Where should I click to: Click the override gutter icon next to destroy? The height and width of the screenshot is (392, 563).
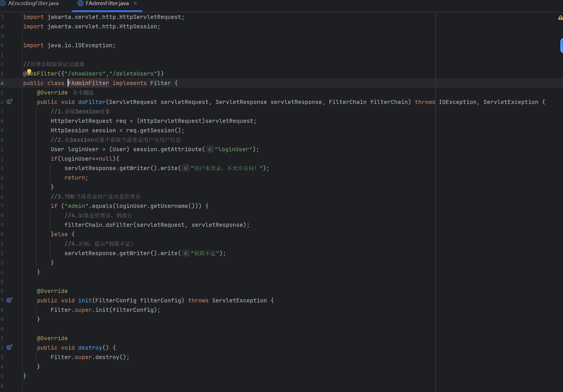point(9,347)
